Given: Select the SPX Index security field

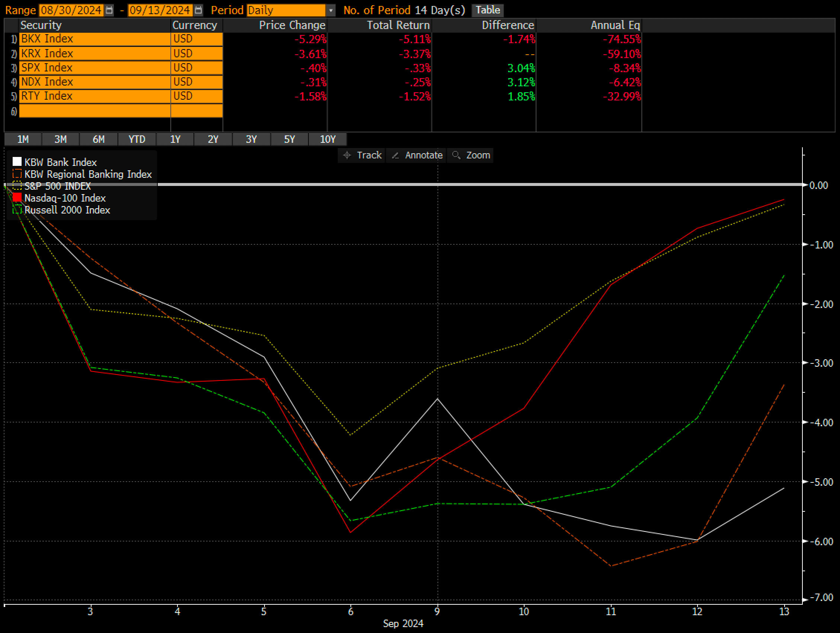Looking at the screenshot, I should click(x=95, y=68).
